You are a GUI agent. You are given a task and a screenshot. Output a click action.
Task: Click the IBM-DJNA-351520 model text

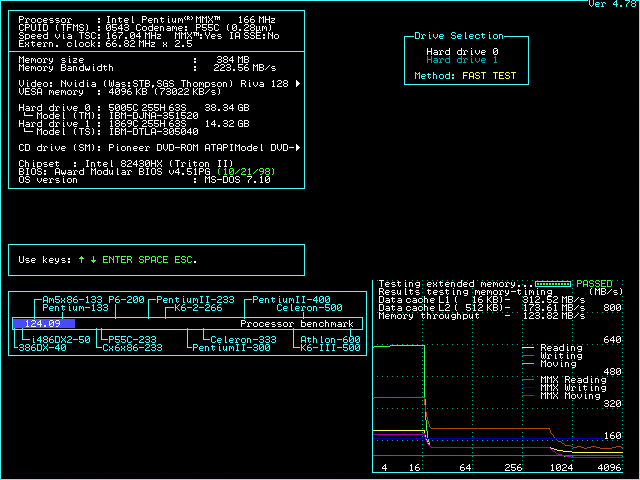coord(153,116)
